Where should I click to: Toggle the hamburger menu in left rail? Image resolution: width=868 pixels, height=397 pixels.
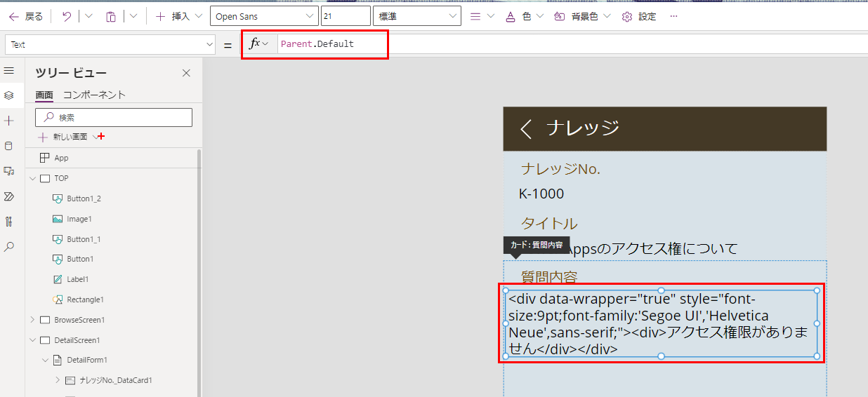9,71
